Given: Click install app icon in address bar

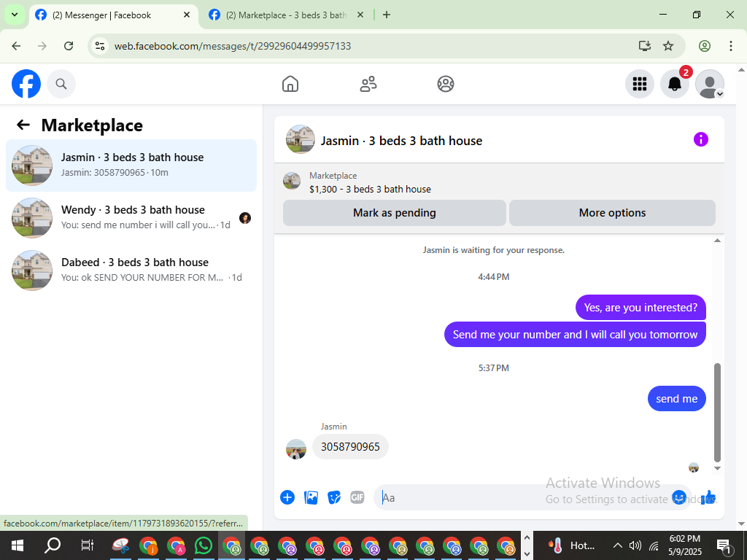Looking at the screenshot, I should (x=645, y=46).
